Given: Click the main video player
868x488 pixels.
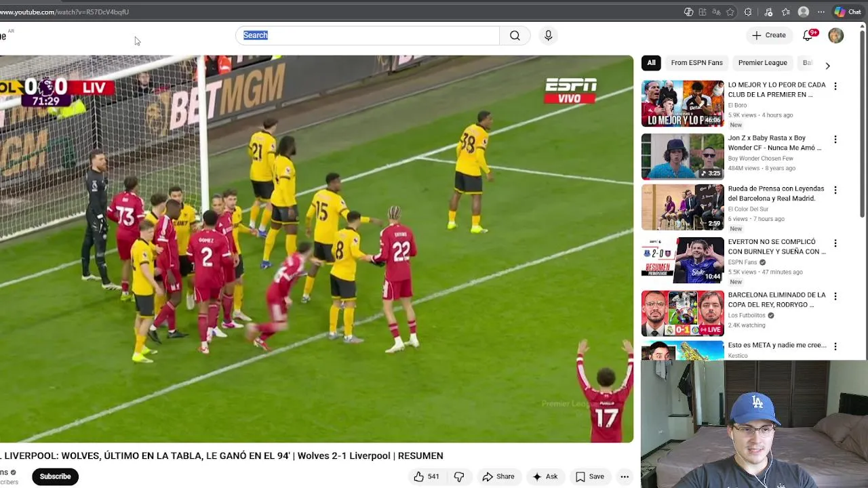Looking at the screenshot, I should 317,249.
